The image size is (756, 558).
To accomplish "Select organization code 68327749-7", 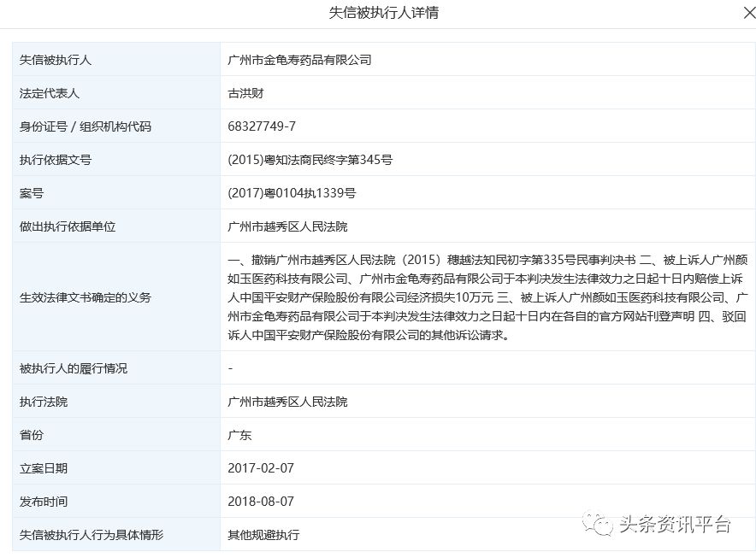I will click(262, 126).
